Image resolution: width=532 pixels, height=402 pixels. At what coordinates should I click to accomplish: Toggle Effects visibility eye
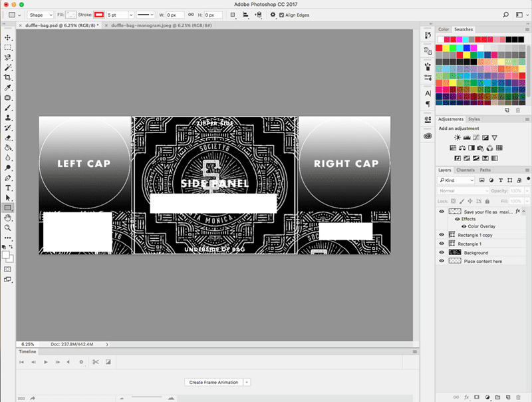pos(458,219)
